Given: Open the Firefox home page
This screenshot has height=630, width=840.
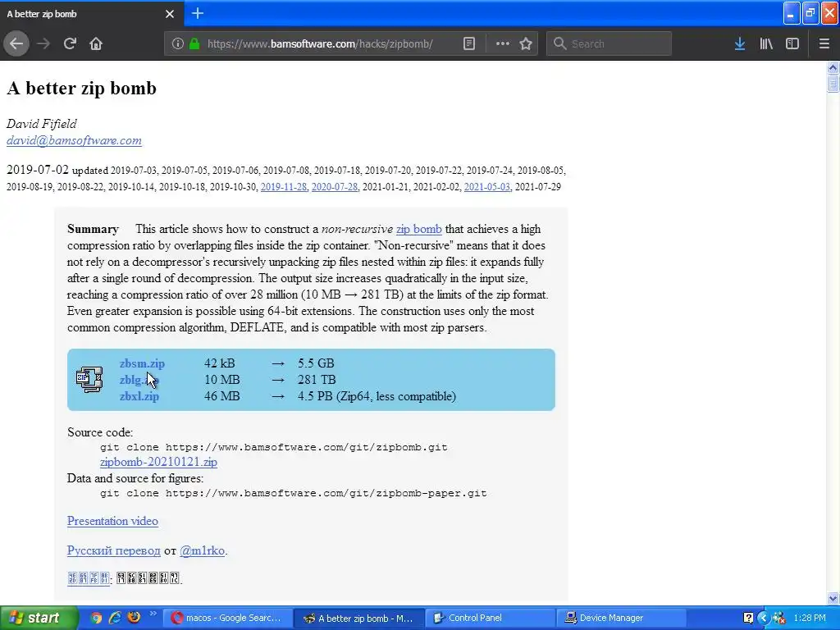Looking at the screenshot, I should [x=96, y=43].
